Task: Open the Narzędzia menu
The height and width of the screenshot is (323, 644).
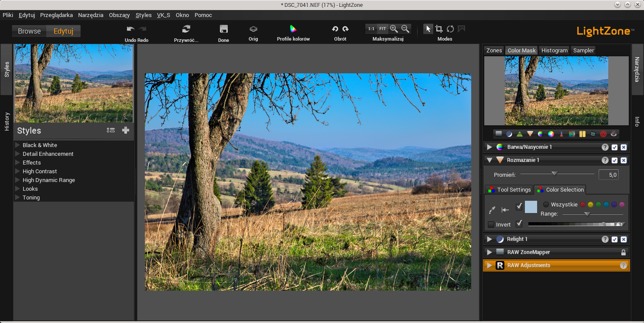Action: click(x=91, y=15)
